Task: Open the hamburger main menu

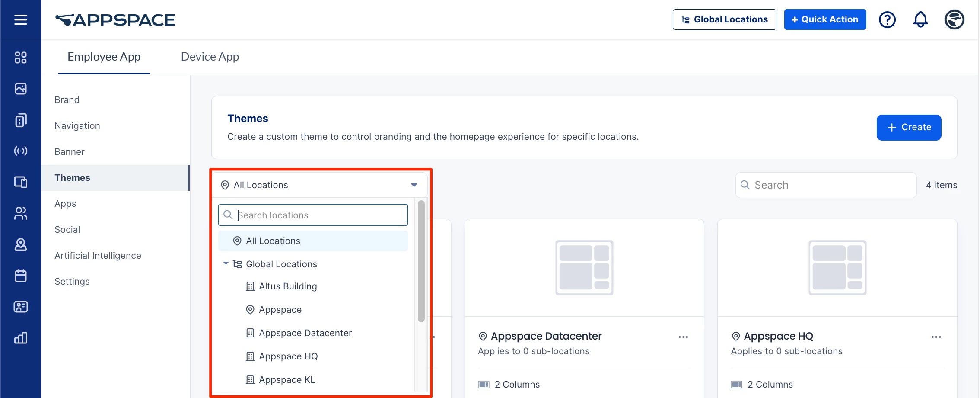Action: 21,19
